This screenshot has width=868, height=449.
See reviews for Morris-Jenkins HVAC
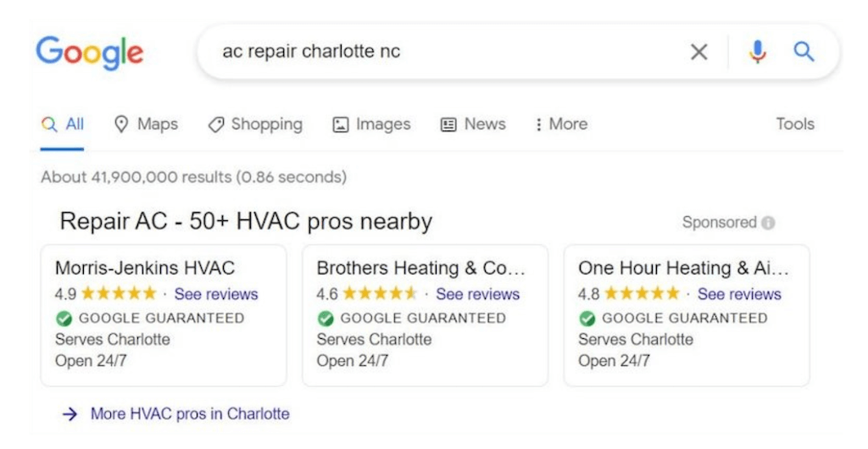[x=216, y=294]
